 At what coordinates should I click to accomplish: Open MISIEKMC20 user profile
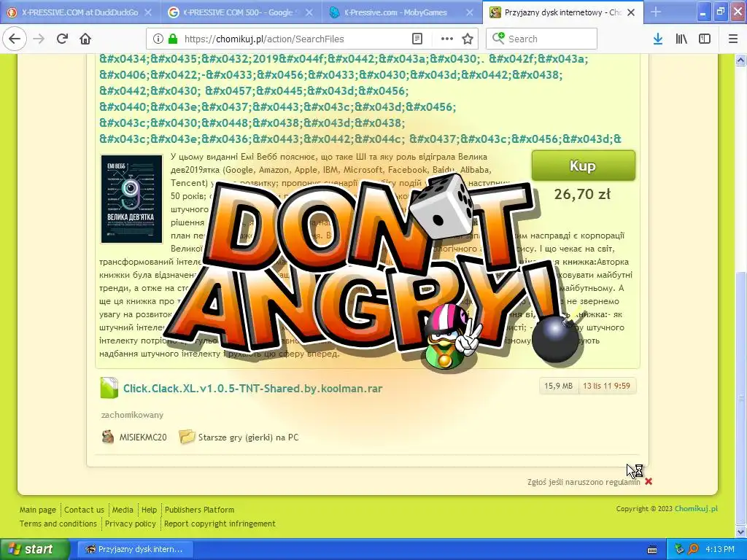coord(143,437)
